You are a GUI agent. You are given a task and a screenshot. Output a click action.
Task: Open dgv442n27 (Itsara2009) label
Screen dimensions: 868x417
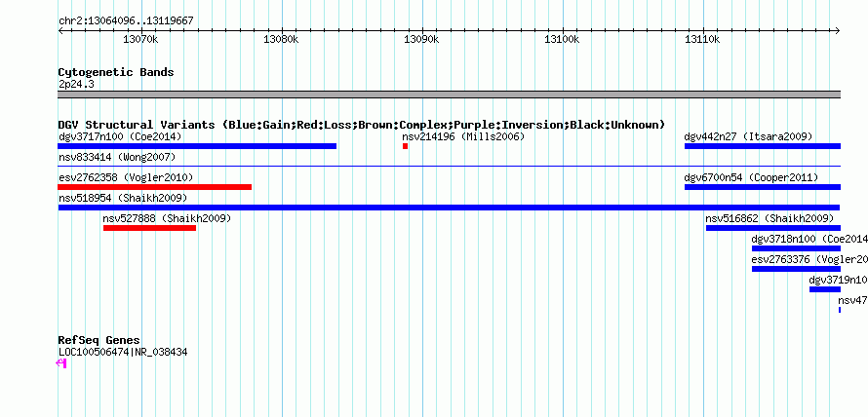(x=748, y=136)
